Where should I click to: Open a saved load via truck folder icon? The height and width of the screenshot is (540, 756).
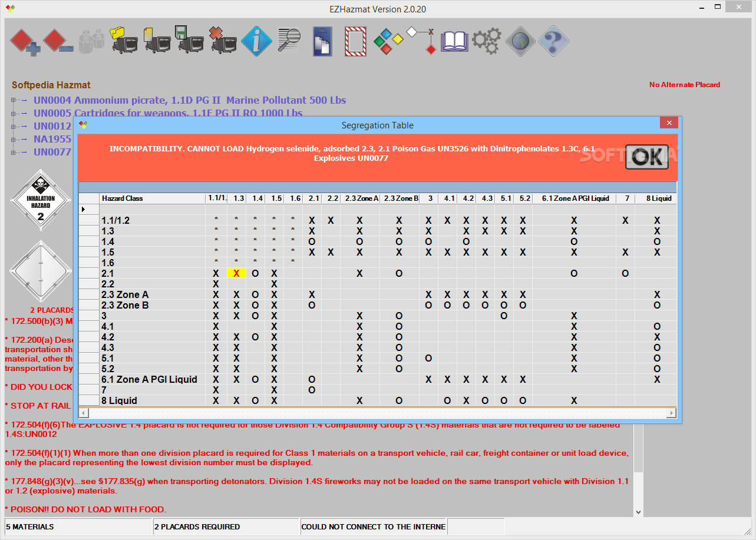click(x=124, y=40)
